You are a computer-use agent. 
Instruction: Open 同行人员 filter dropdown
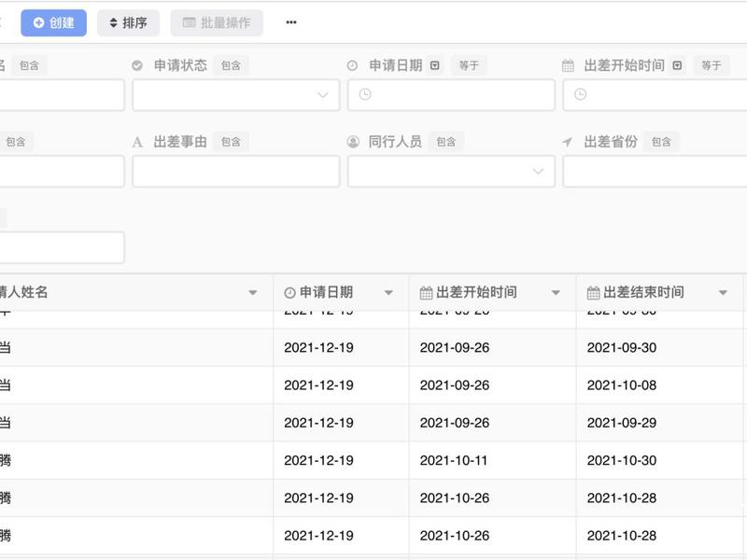coord(451,171)
